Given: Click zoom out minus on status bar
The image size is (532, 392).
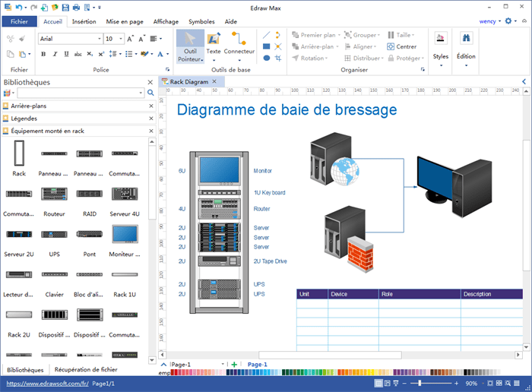Looking at the screenshot, I should tap(404, 383).
